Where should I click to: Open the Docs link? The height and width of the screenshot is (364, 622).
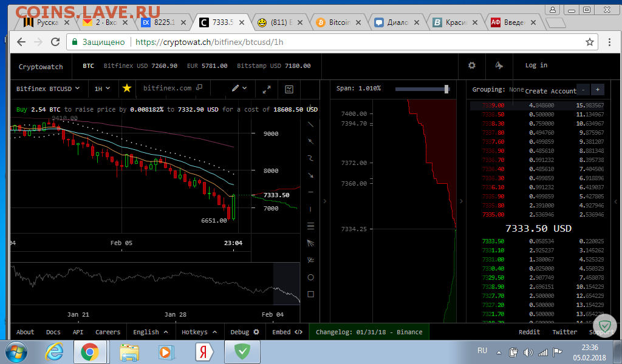(x=53, y=332)
